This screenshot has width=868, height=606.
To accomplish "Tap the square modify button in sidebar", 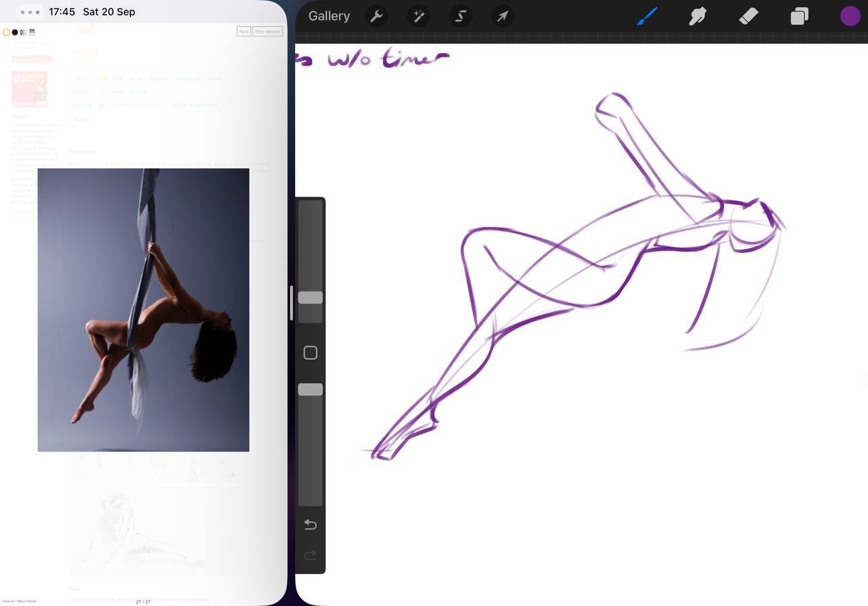I will click(x=310, y=352).
